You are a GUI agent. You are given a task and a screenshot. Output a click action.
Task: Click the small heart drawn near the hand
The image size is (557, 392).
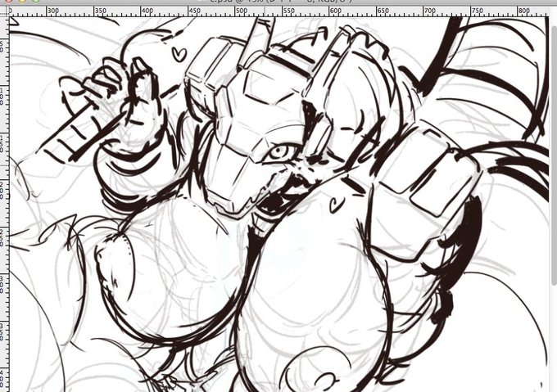pyautogui.click(x=179, y=53)
